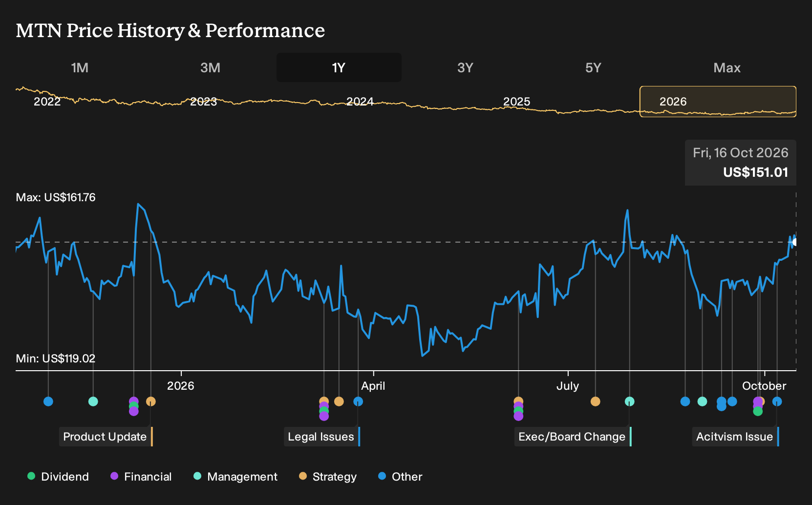The height and width of the screenshot is (505, 812).
Task: Click the lone orange dot just left of April
Action: pyautogui.click(x=339, y=401)
